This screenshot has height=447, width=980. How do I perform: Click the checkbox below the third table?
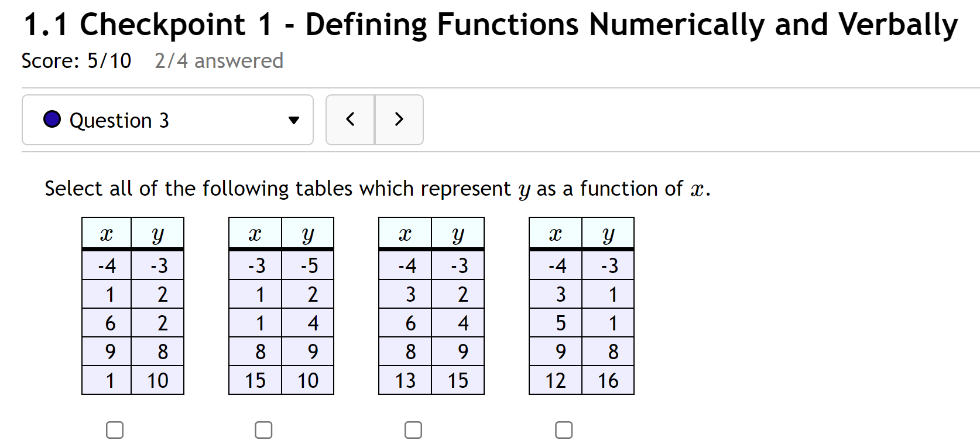click(x=413, y=429)
